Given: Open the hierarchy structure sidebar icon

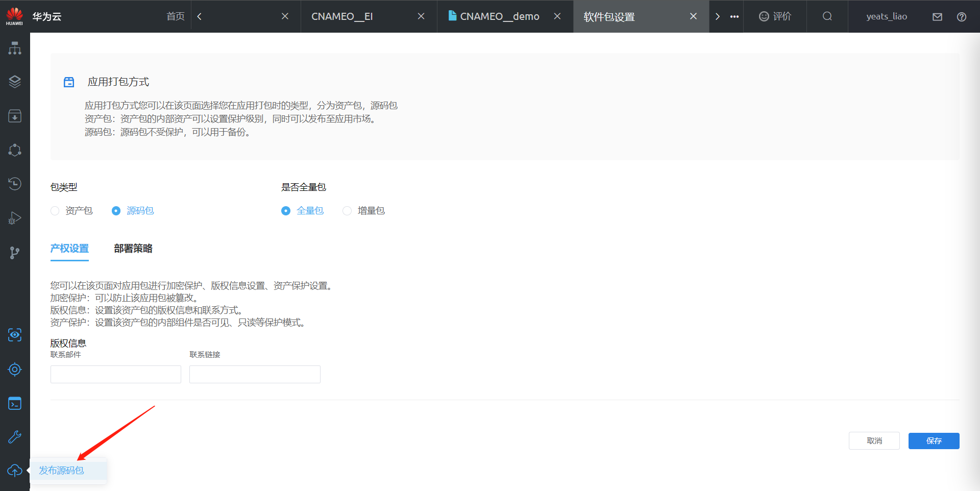Looking at the screenshot, I should (x=15, y=48).
